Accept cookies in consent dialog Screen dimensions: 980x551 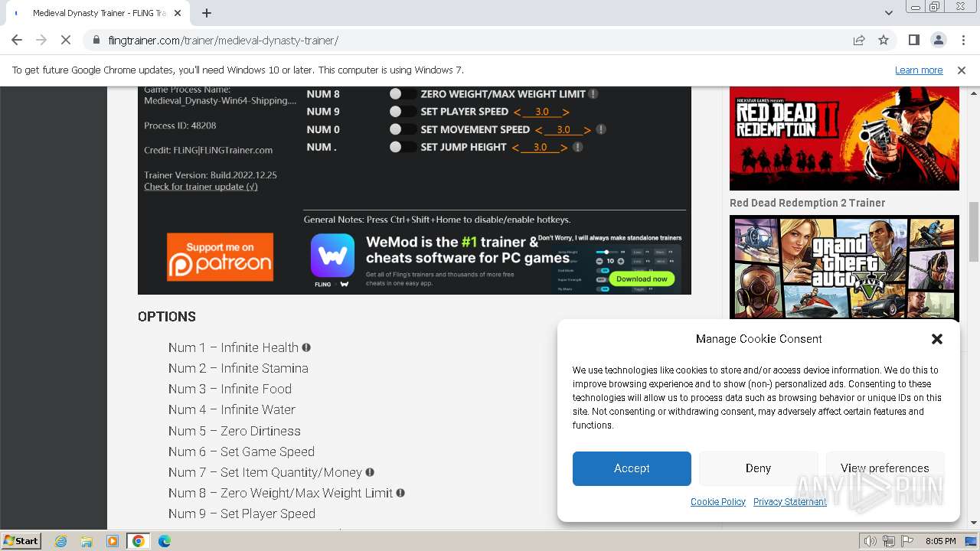tap(632, 468)
